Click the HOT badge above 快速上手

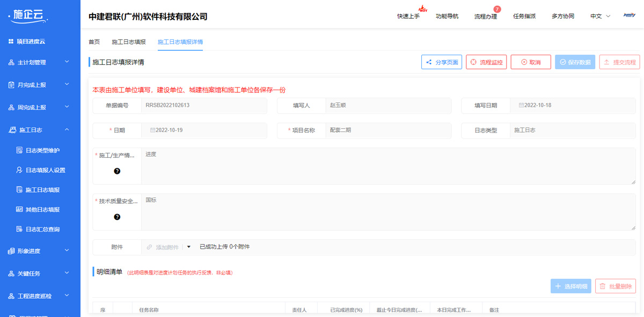423,8
